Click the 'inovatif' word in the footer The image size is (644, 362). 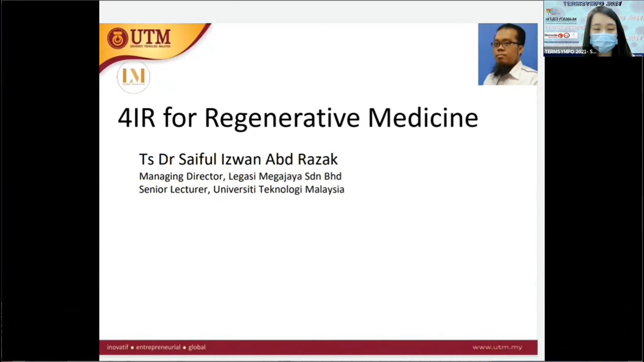117,347
